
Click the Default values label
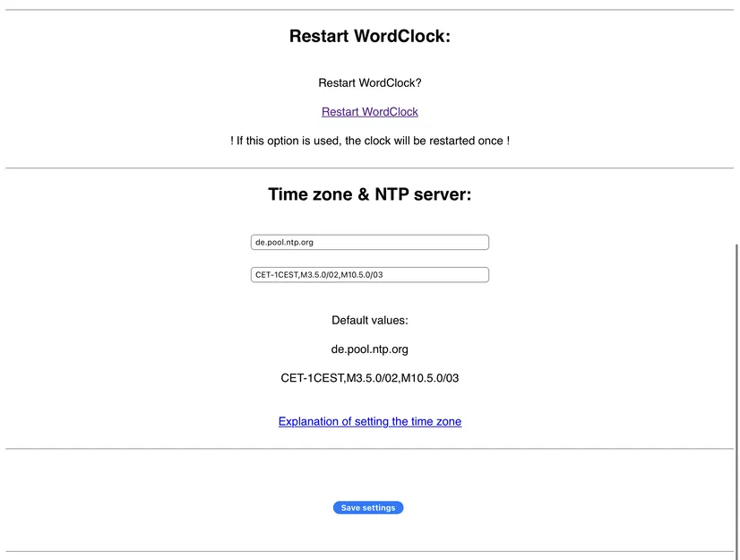point(369,320)
